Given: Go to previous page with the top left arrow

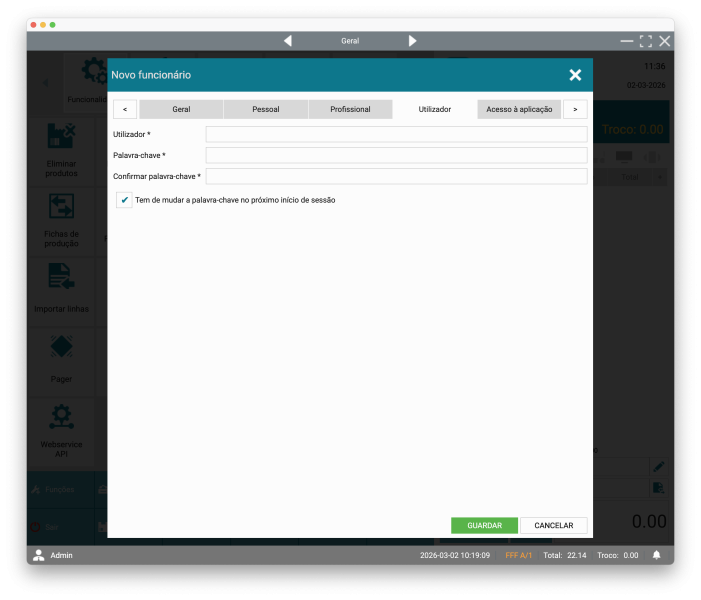Looking at the screenshot, I should (288, 41).
